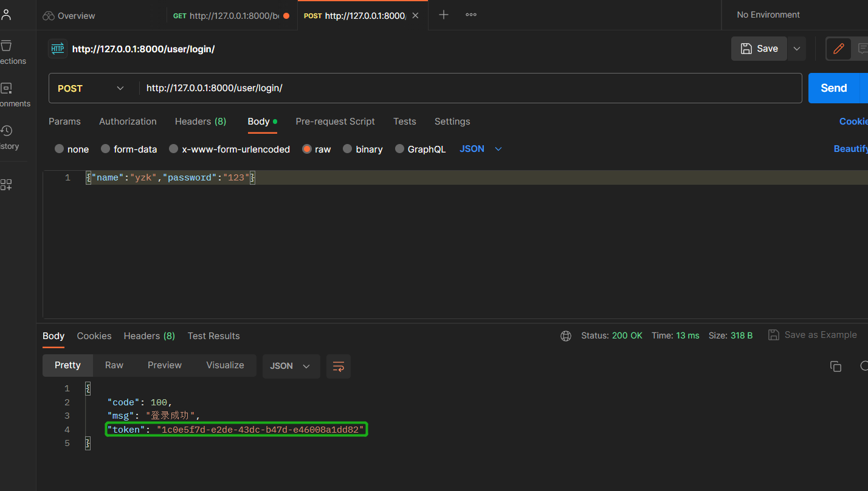Open the request Headers (8) tab
The height and width of the screenshot is (491, 868).
point(201,122)
